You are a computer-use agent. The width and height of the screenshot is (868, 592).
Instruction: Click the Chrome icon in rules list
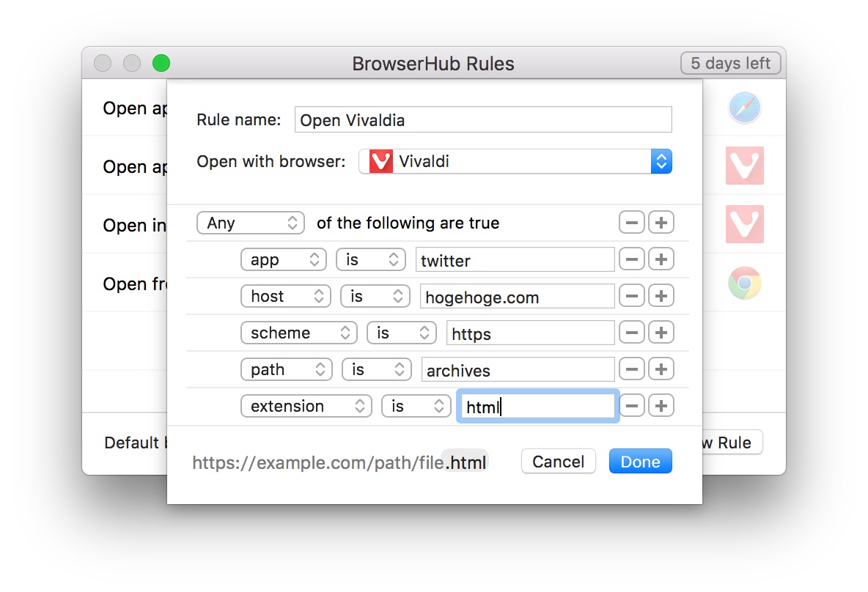[x=745, y=284]
